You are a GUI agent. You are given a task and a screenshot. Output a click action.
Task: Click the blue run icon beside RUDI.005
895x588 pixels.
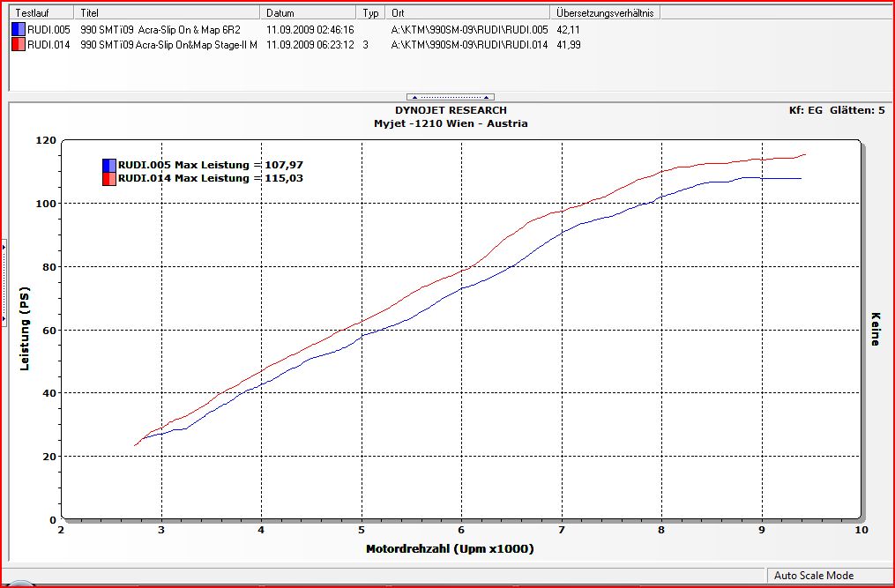tap(19, 29)
